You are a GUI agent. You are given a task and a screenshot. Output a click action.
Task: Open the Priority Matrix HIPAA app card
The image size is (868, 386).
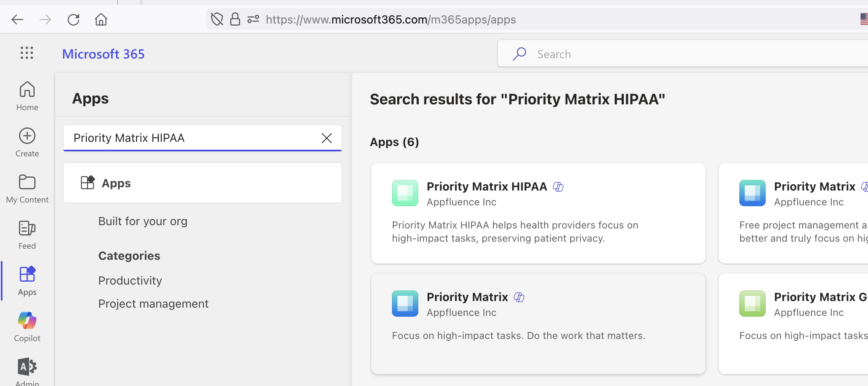coord(538,213)
